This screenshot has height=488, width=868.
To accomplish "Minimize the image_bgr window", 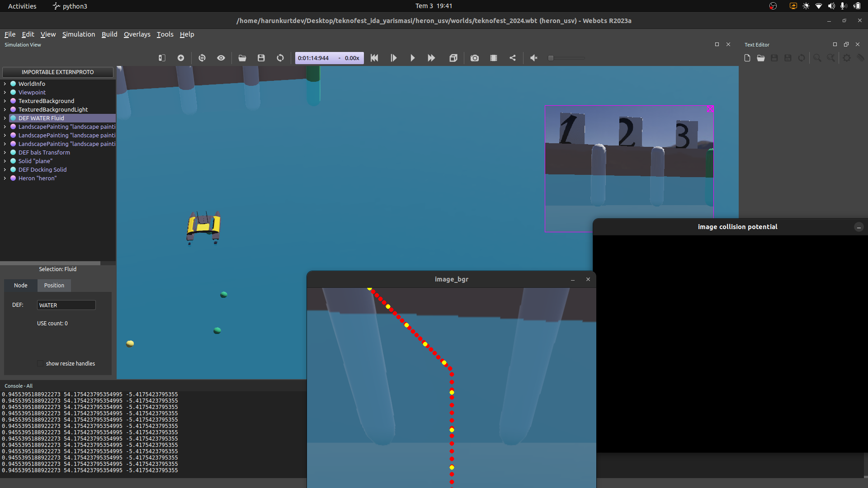I will [x=573, y=280].
